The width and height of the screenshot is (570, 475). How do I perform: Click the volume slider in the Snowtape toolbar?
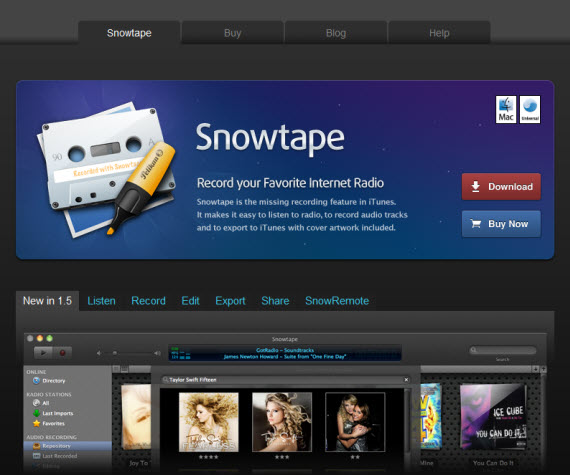pyautogui.click(x=128, y=353)
